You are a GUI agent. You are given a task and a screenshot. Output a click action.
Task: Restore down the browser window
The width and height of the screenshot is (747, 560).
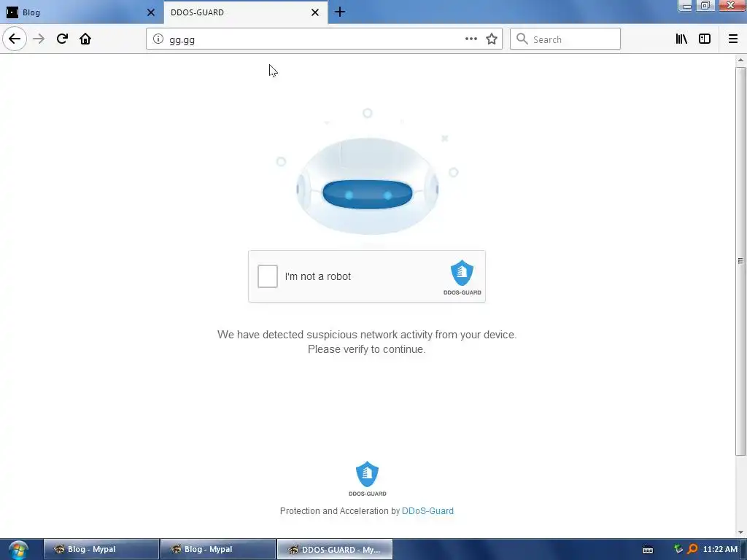coord(705,6)
